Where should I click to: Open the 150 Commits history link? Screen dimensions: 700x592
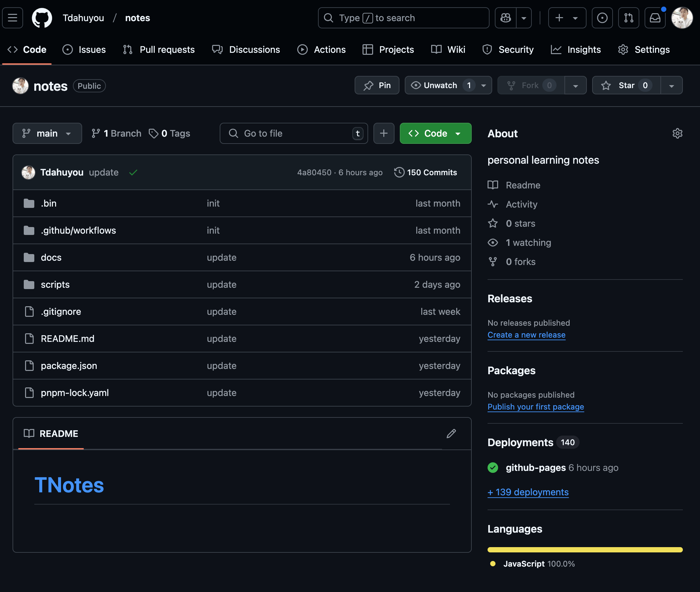(426, 173)
